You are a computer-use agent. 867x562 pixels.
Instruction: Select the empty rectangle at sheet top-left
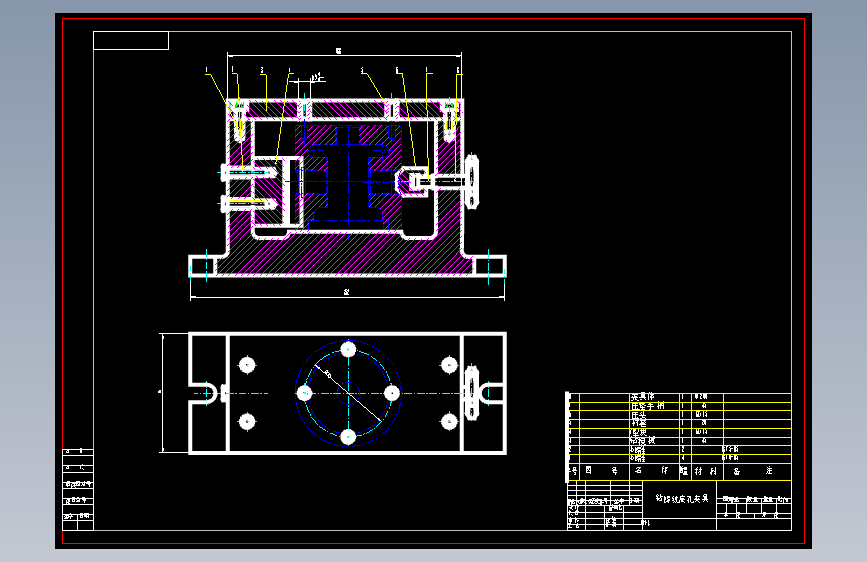(x=131, y=40)
